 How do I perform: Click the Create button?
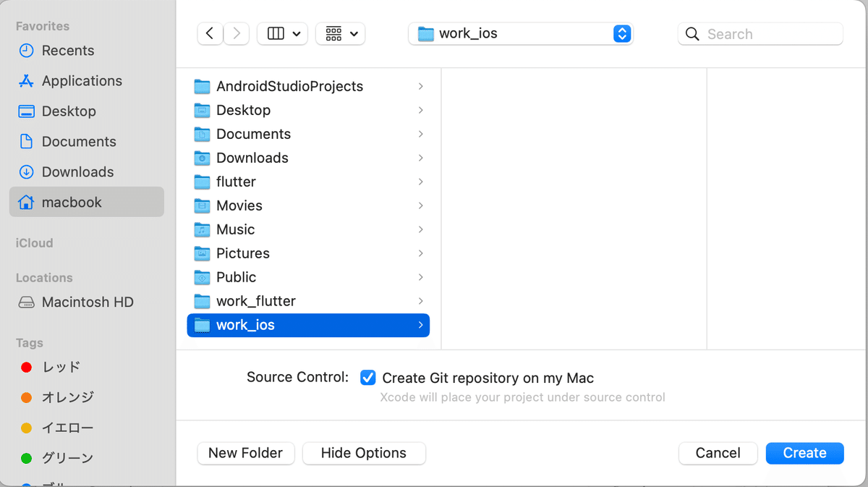[804, 453]
